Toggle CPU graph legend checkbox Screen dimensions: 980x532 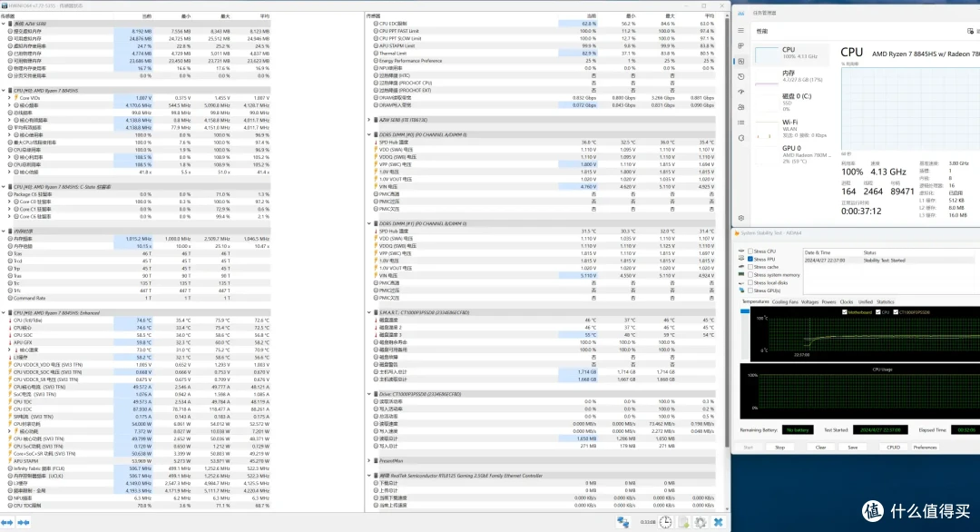tap(878, 312)
